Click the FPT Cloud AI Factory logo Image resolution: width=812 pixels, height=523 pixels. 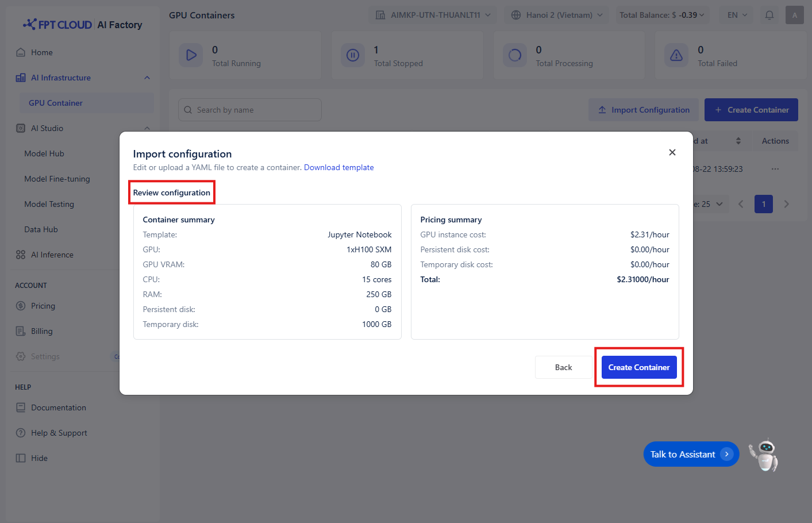[82, 25]
